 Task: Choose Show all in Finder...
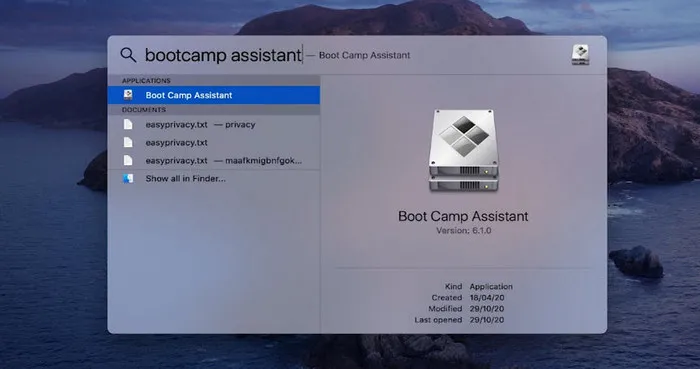pyautogui.click(x=214, y=178)
